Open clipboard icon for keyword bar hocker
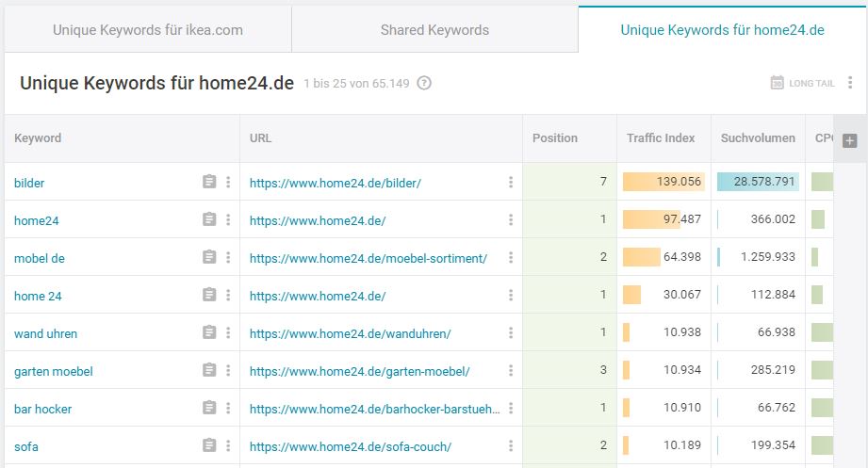This screenshot has width=868, height=468. coord(209,408)
